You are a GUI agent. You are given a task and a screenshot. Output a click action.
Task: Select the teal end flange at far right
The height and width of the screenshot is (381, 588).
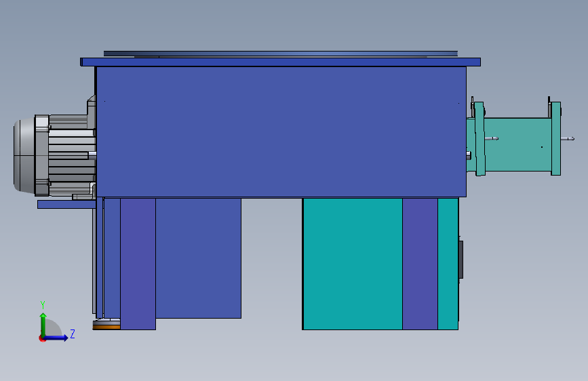tap(555, 138)
